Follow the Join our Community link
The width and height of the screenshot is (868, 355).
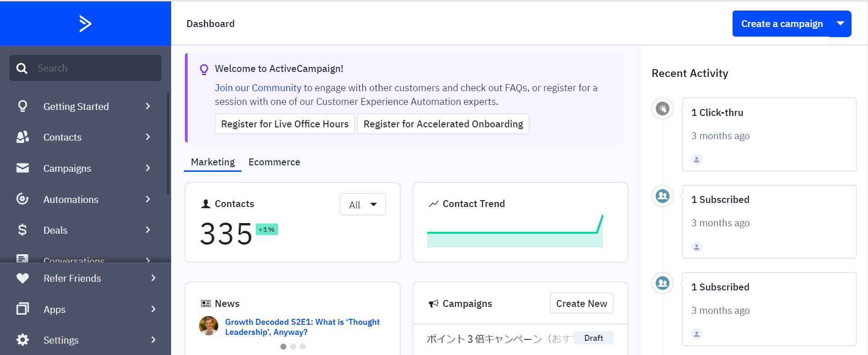(258, 88)
